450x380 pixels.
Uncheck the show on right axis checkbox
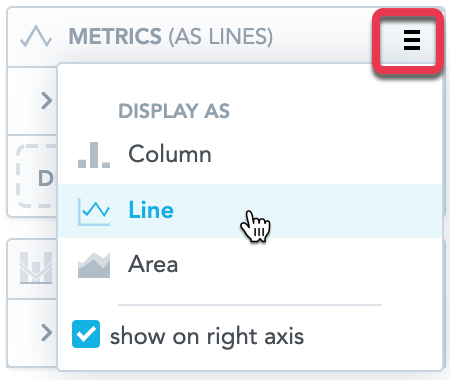(x=86, y=334)
